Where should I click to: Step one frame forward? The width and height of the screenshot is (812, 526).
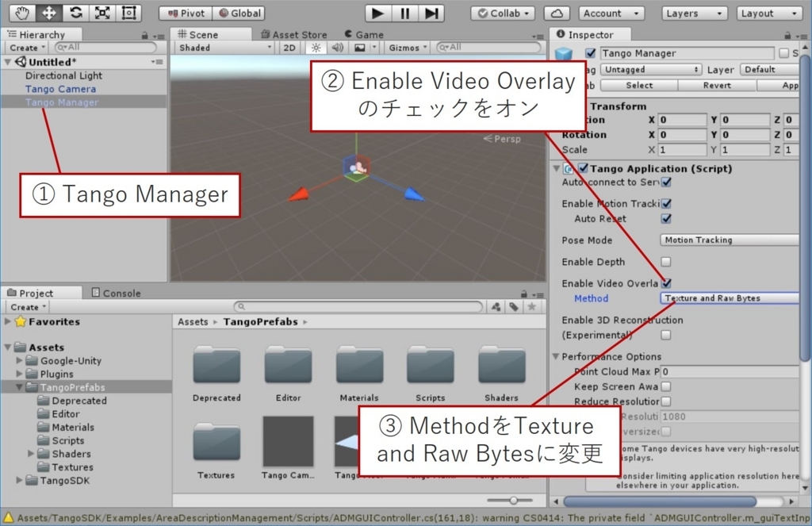(431, 13)
